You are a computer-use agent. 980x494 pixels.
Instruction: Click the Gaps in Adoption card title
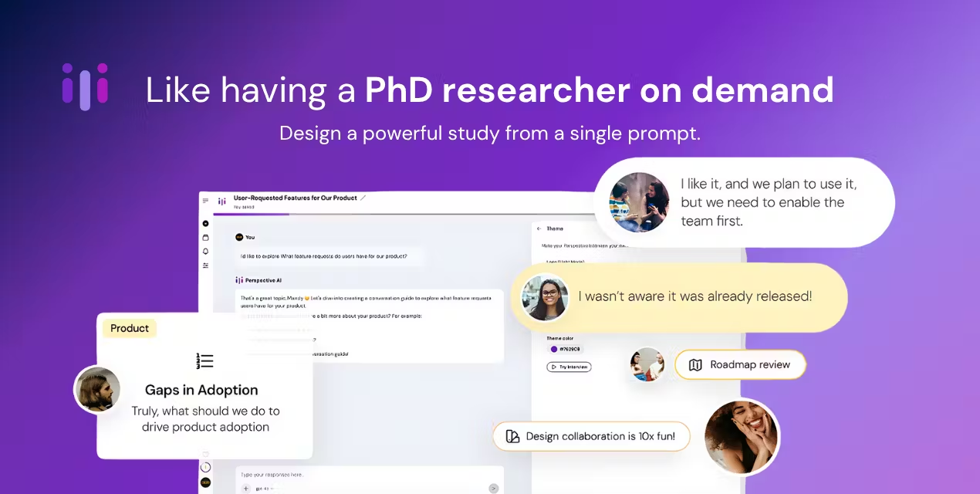click(201, 390)
